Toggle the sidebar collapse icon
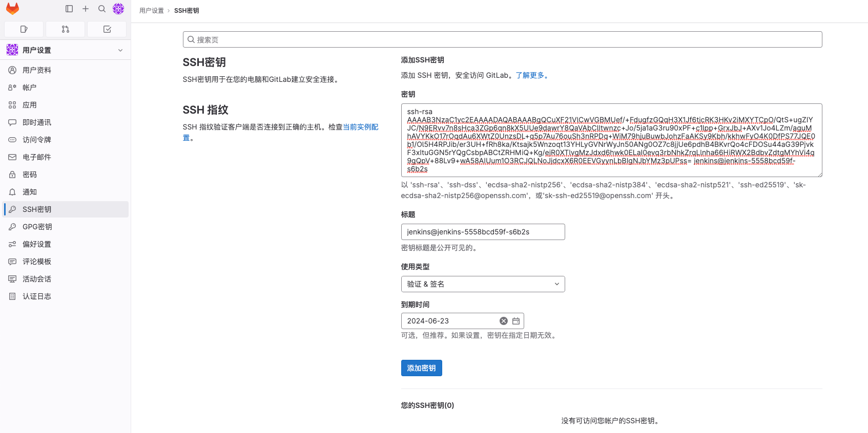The width and height of the screenshot is (868, 433). pos(69,9)
